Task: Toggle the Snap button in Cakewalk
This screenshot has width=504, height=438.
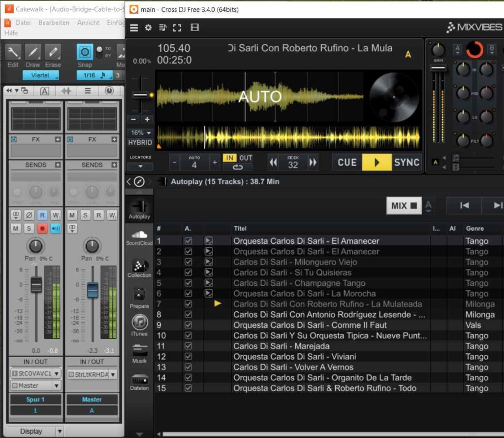Action: 85,52
